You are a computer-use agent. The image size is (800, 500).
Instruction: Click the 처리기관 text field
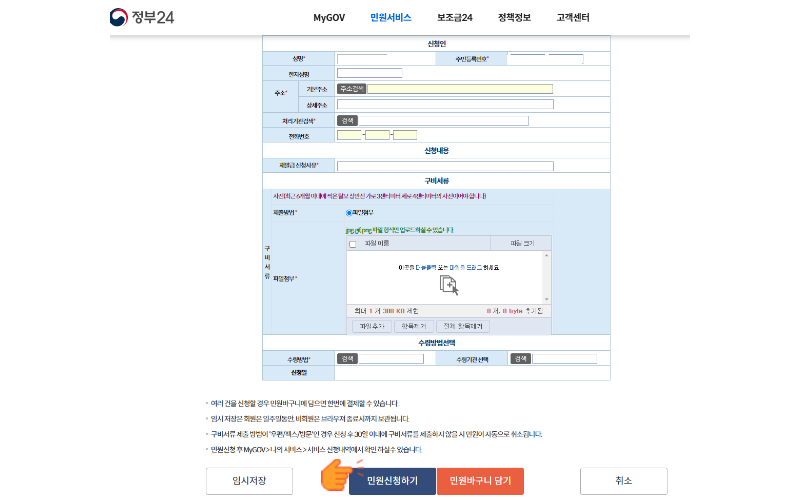pyautogui.click(x=443, y=121)
